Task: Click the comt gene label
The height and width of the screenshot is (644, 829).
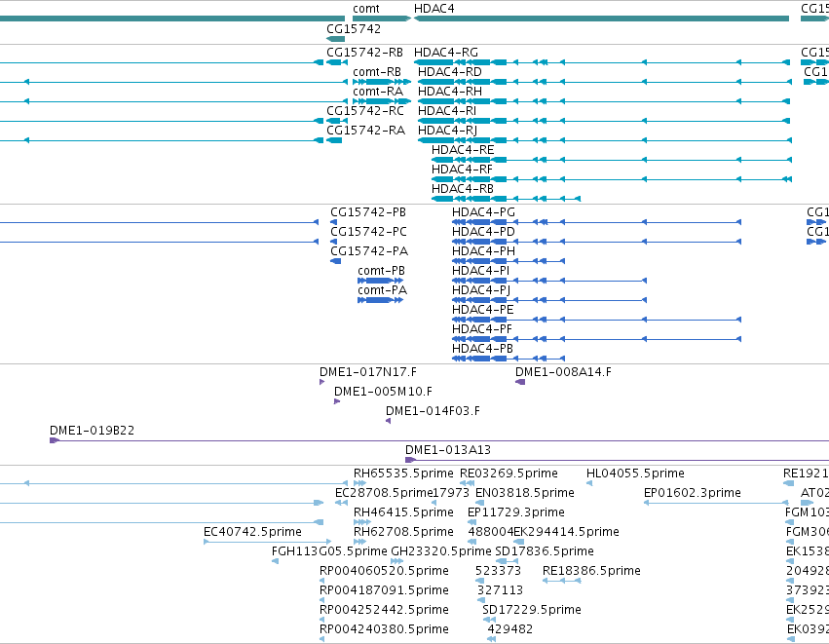Action: [366, 9]
